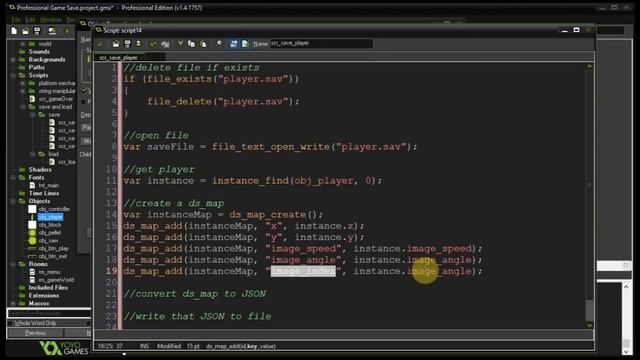Viewport: 640px width, 360px height.
Task: Open the File menu
Action: (16, 20)
